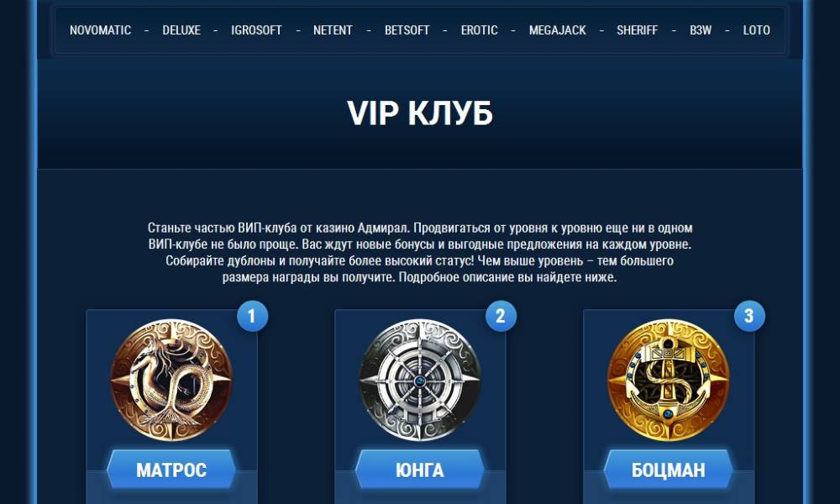Screen dimensions: 840x504
Task: Click the silver ship wheel medallion
Action: 420,380
